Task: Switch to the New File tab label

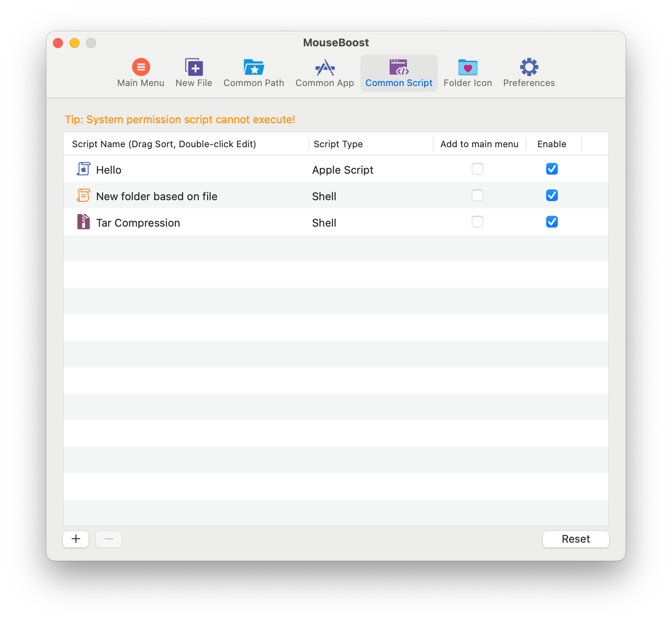Action: click(194, 83)
